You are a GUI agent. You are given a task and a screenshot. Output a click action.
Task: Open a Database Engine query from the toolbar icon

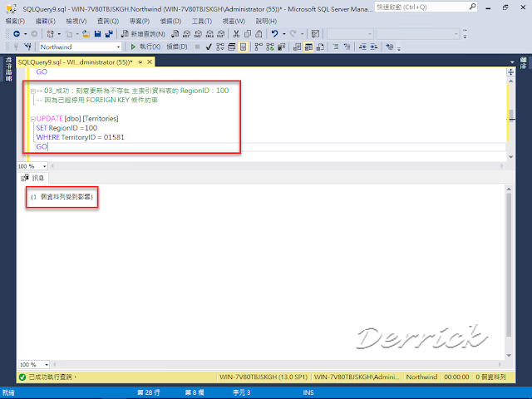(175, 34)
